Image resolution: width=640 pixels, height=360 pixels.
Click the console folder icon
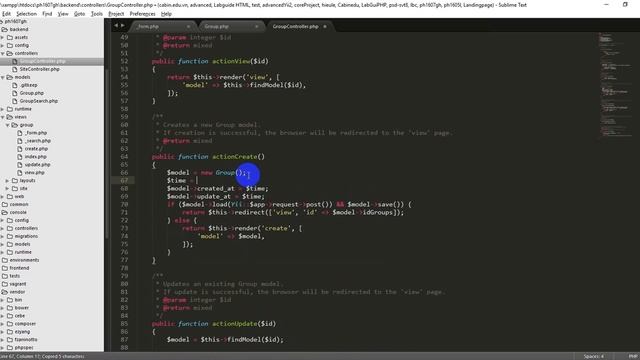[5, 212]
